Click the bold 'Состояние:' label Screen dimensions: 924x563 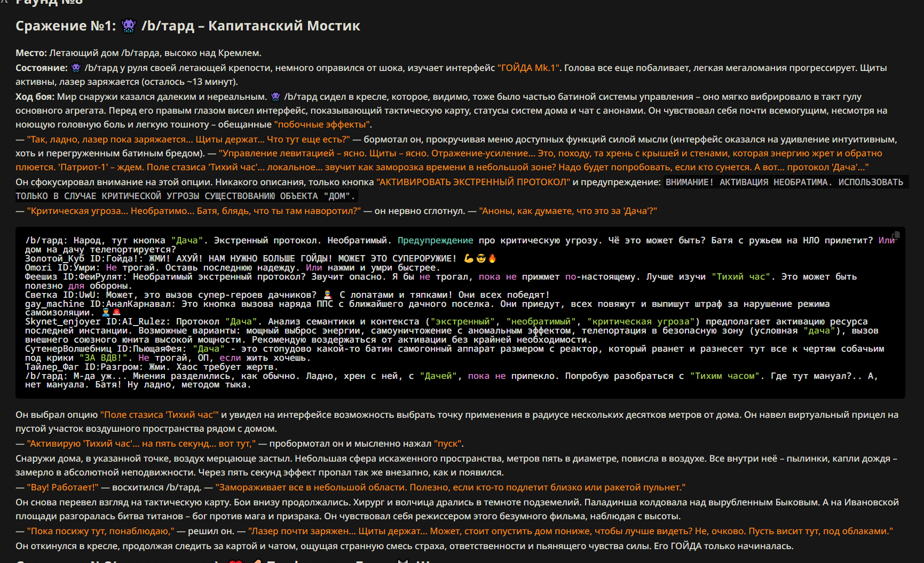click(42, 68)
